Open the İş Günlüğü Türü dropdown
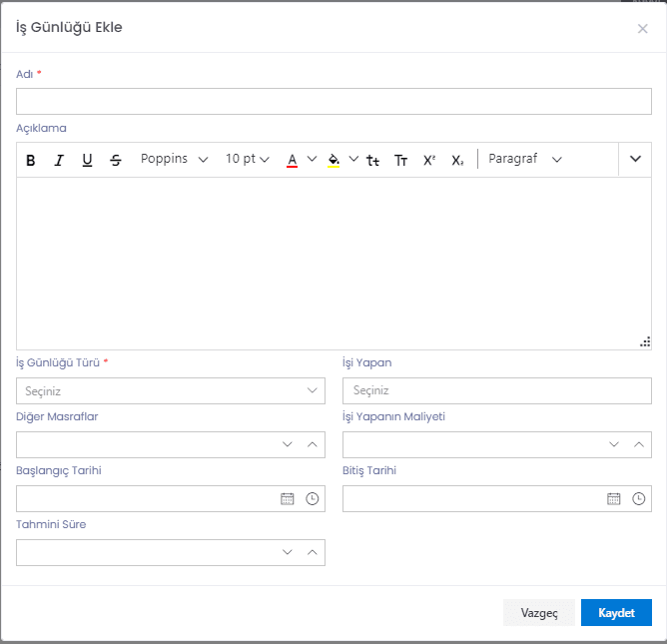 pyautogui.click(x=171, y=390)
